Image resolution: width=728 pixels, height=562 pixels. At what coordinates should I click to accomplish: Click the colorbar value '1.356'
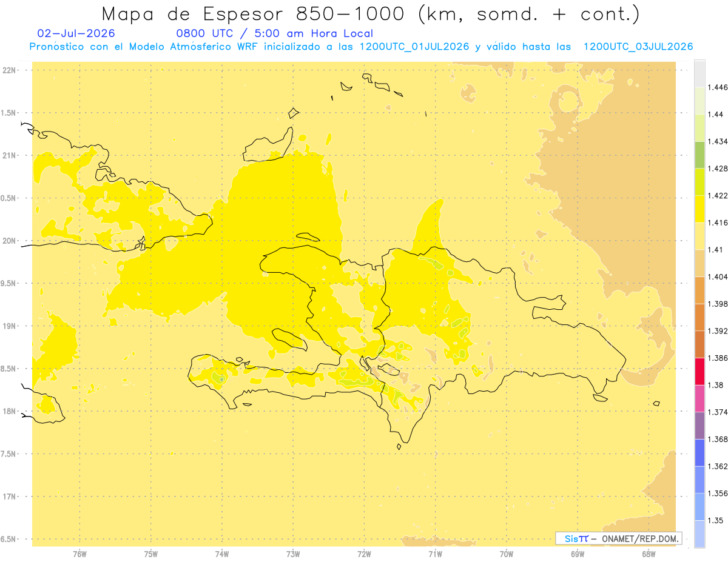[718, 493]
